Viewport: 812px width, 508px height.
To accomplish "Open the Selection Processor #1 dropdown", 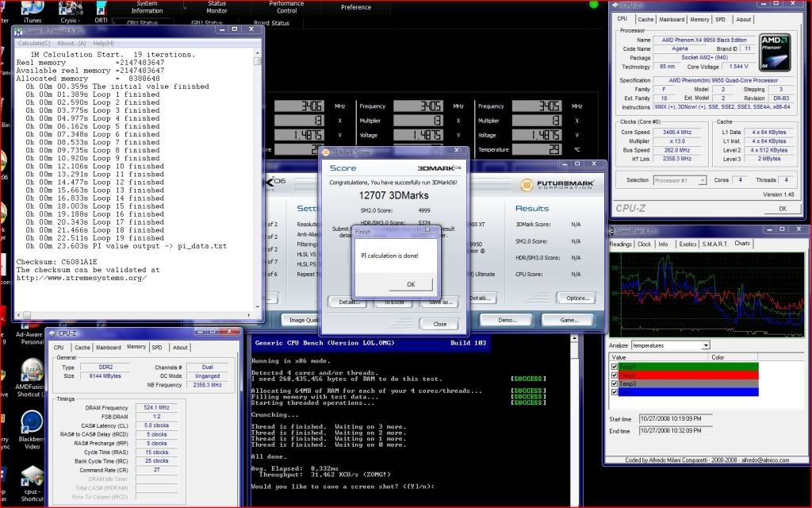I will point(703,180).
